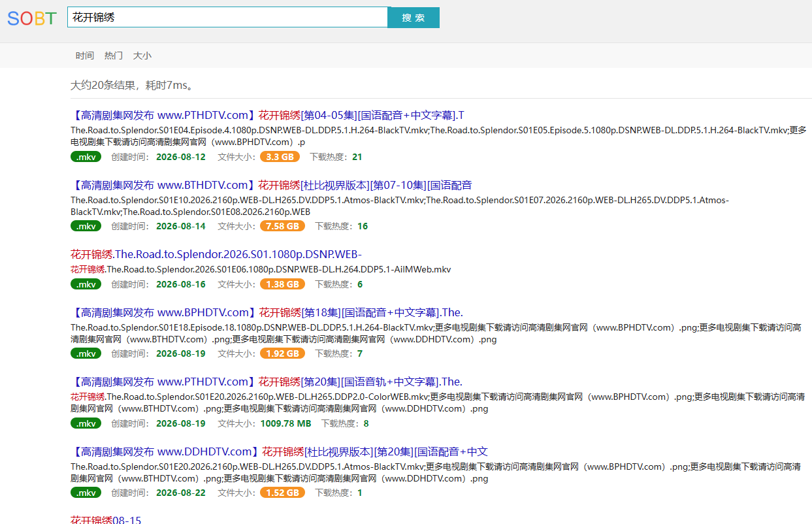Click the 搜索 search button
812x524 pixels.
(414, 18)
